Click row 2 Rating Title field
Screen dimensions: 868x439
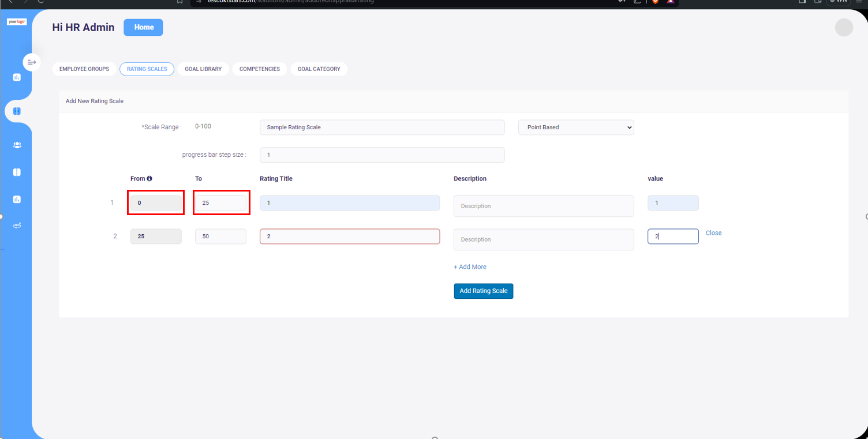click(x=350, y=237)
